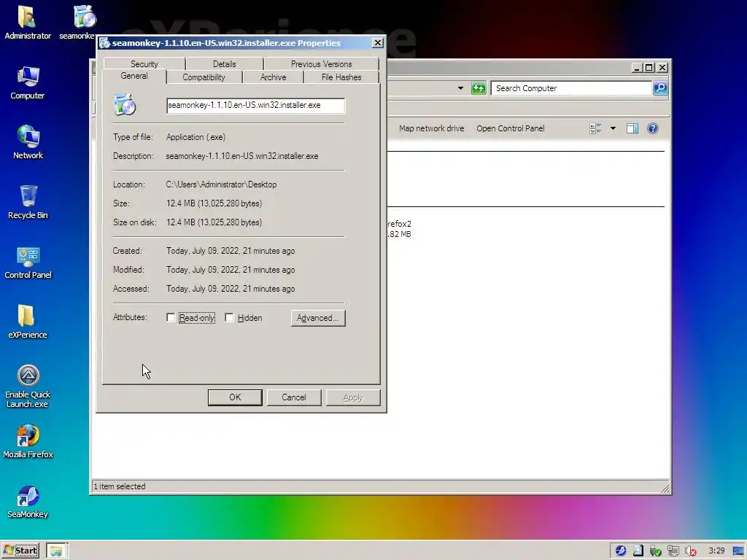Click the location path C:\Users\Administrator\Desktop
747x560 pixels.
(221, 184)
